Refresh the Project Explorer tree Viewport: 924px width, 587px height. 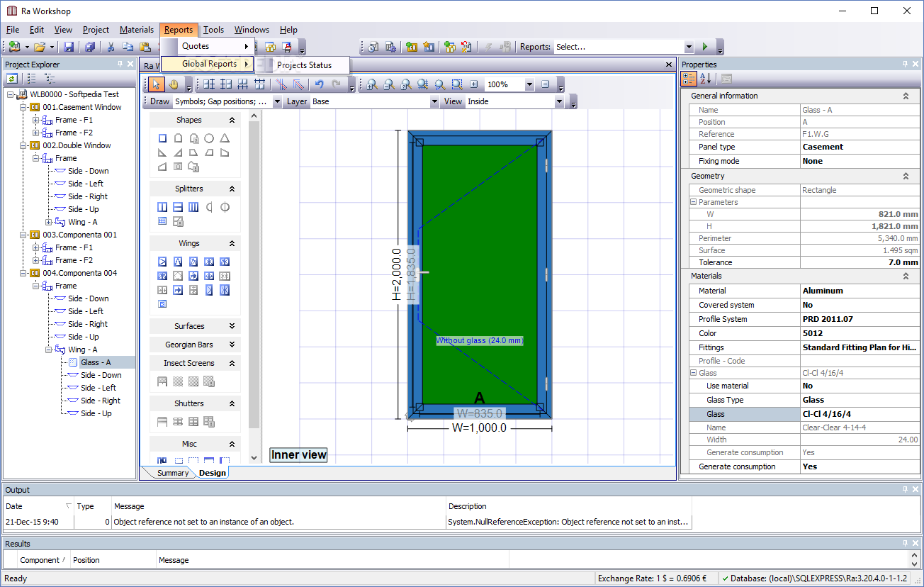12,79
